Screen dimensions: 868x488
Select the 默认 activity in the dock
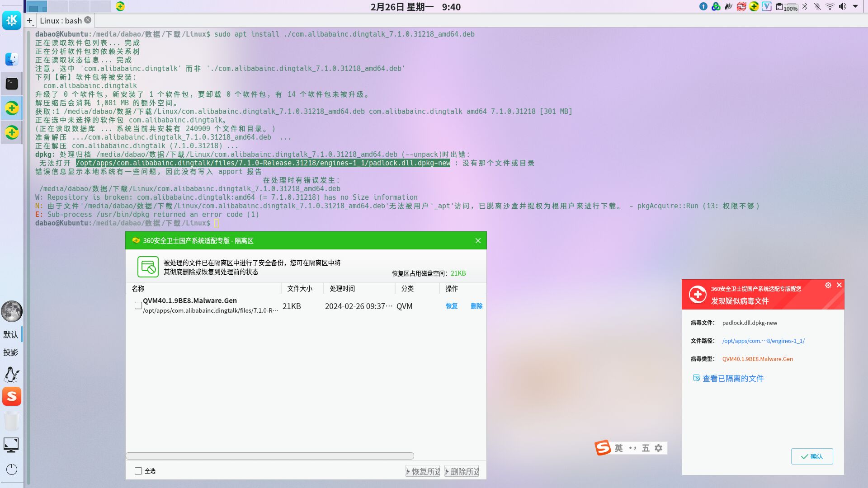pyautogui.click(x=11, y=335)
